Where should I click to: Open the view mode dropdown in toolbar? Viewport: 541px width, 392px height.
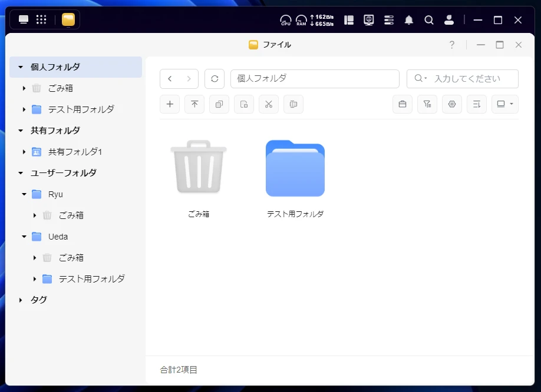pos(505,104)
